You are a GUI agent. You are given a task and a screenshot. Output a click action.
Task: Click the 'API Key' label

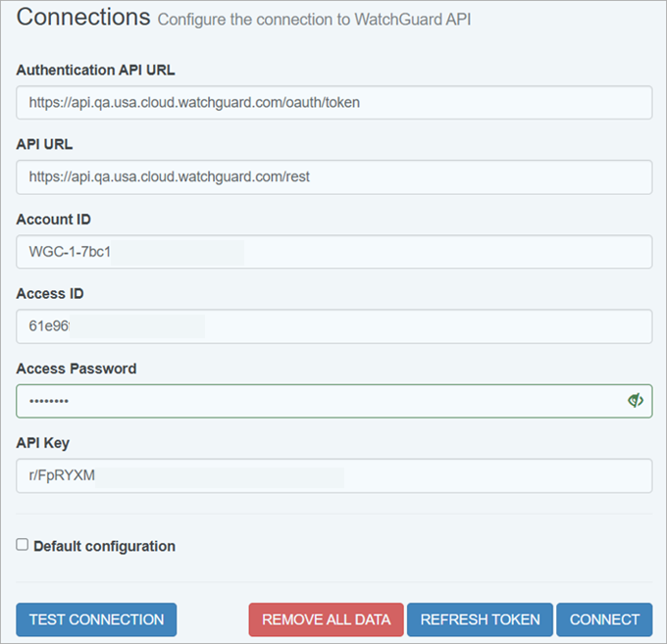click(x=43, y=443)
